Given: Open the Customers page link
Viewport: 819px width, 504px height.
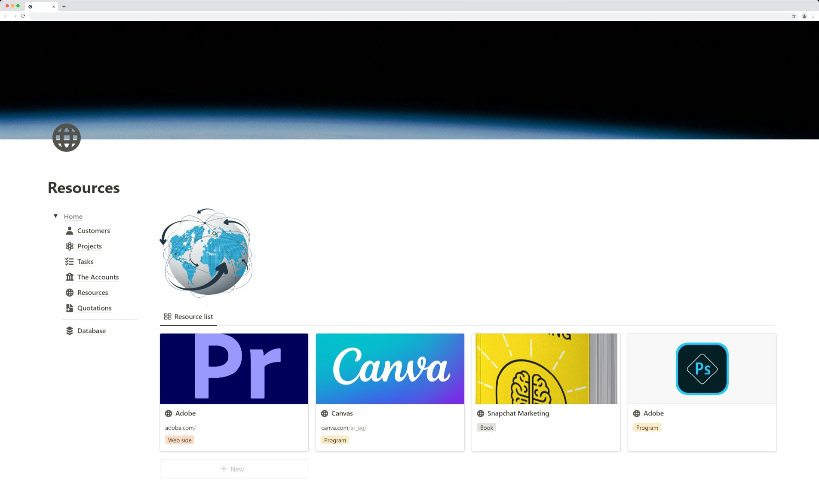Looking at the screenshot, I should coord(94,231).
